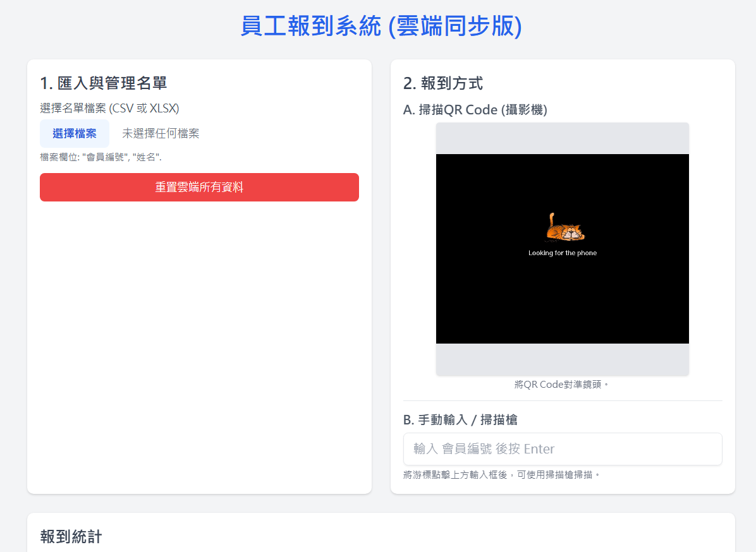Image resolution: width=756 pixels, height=552 pixels.
Task: Click the orange cat icon in camera view
Action: pos(565,228)
